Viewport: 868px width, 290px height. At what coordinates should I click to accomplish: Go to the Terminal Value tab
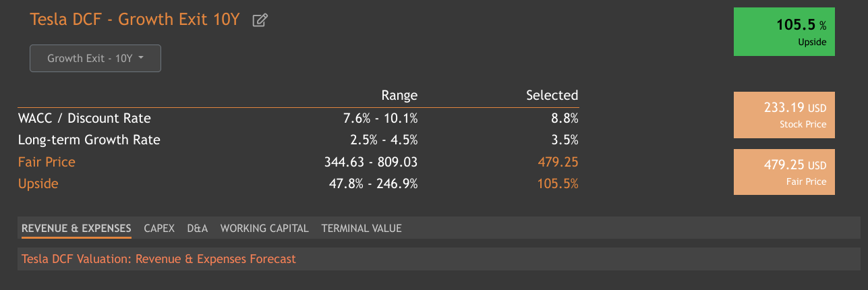coord(361,228)
